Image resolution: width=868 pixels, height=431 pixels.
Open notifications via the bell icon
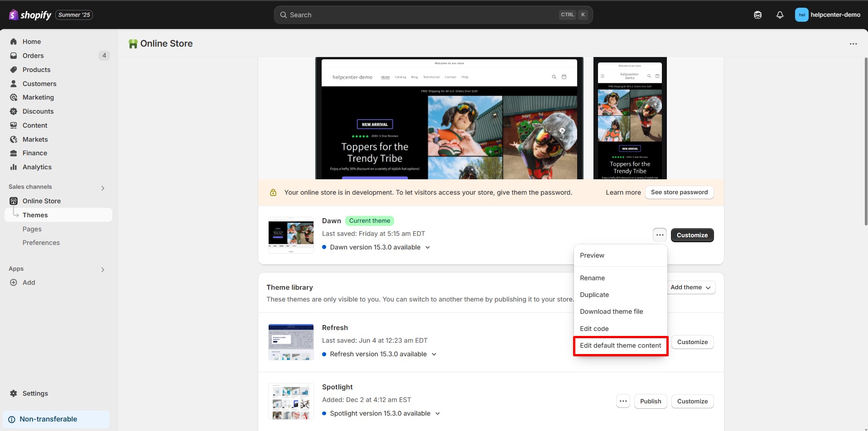click(x=780, y=14)
